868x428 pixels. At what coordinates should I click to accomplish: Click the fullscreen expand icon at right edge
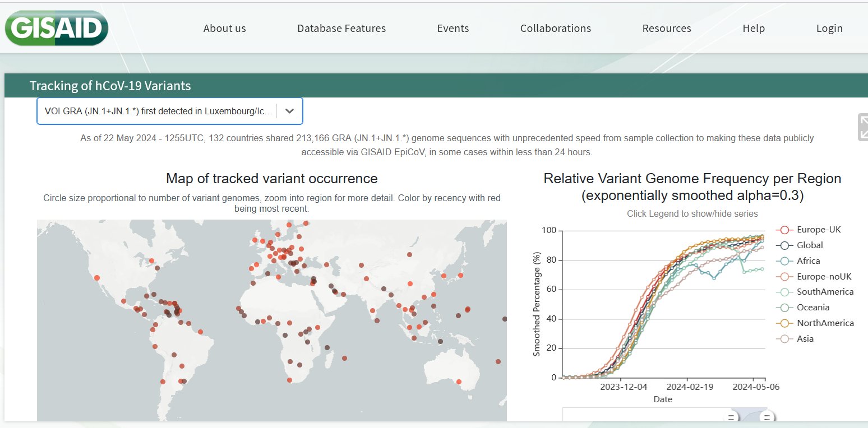coord(863,127)
